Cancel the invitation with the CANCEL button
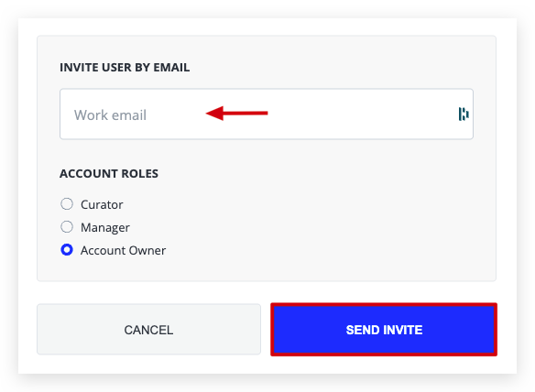This screenshot has height=392, width=535. (148, 329)
